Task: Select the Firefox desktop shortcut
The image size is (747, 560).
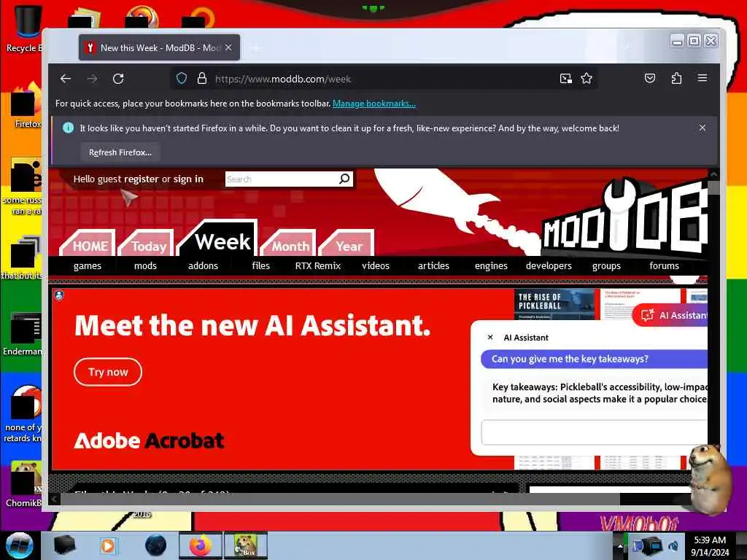Action: click(26, 106)
